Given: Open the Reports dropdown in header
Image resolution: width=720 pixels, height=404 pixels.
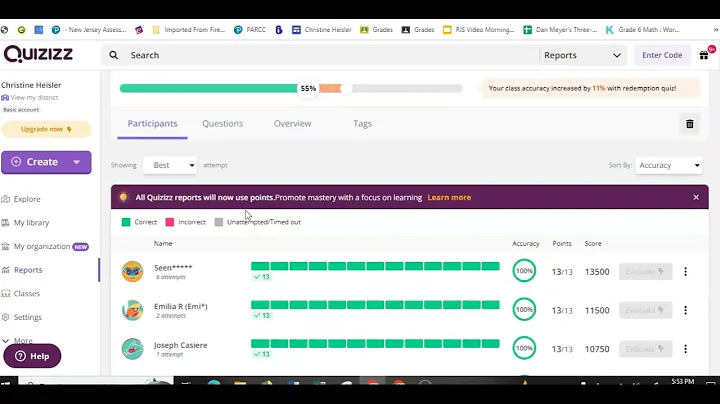Looking at the screenshot, I should 582,55.
